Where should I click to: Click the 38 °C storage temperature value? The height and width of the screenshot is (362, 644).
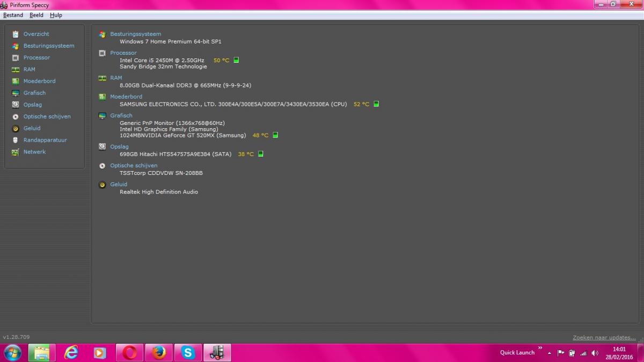[x=246, y=154]
